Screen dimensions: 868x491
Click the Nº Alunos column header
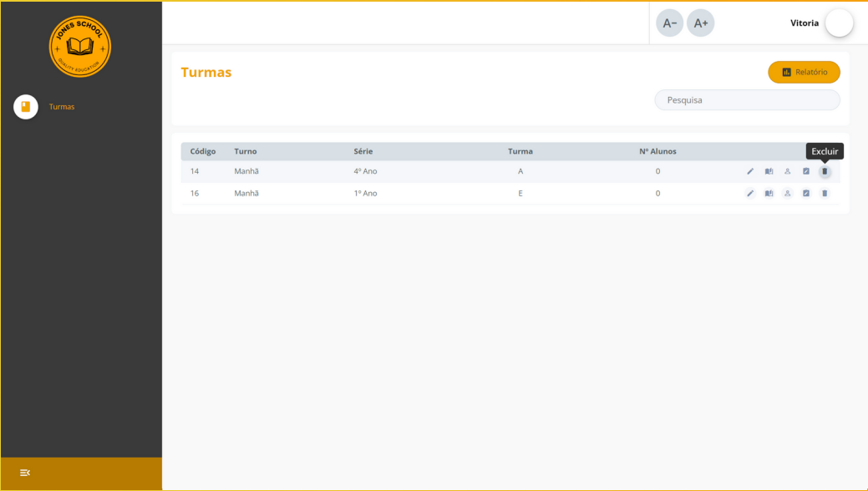657,151
